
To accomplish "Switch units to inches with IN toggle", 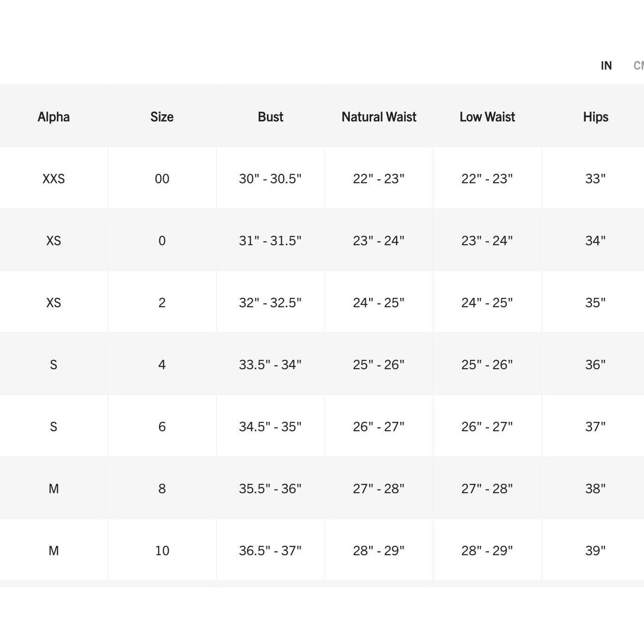I will [606, 65].
